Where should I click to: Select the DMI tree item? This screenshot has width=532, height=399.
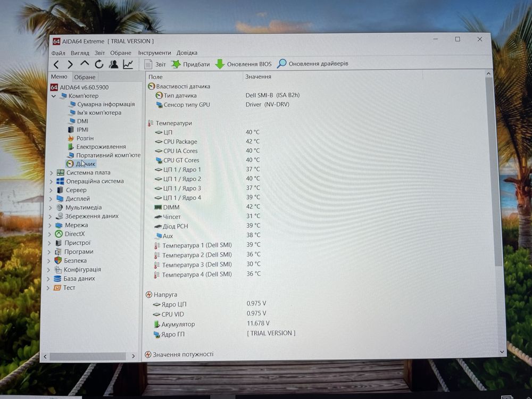(x=78, y=121)
